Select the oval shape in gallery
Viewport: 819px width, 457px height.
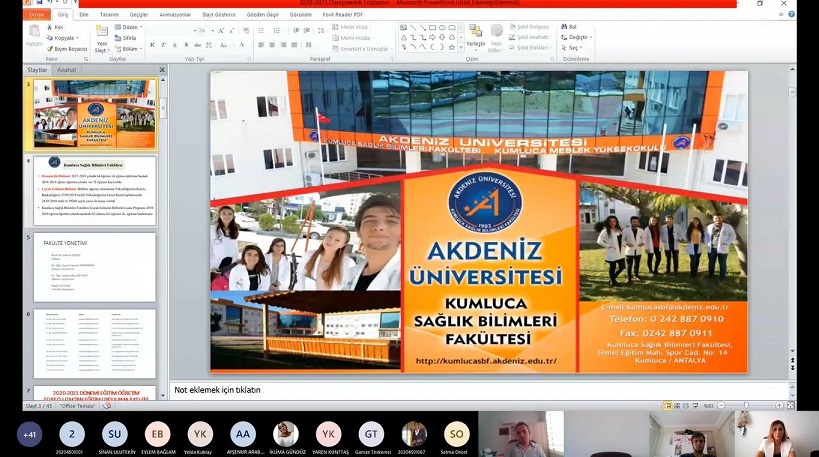tap(442, 28)
